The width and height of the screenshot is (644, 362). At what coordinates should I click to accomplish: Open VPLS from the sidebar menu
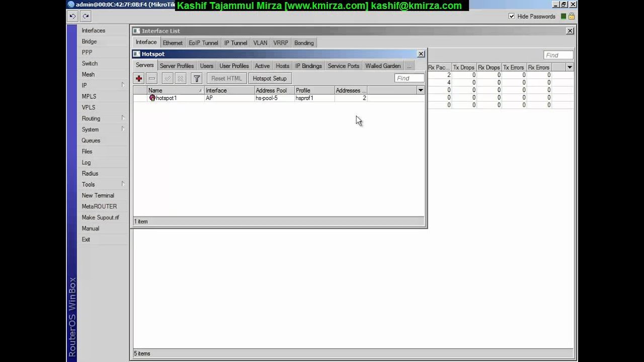point(89,108)
